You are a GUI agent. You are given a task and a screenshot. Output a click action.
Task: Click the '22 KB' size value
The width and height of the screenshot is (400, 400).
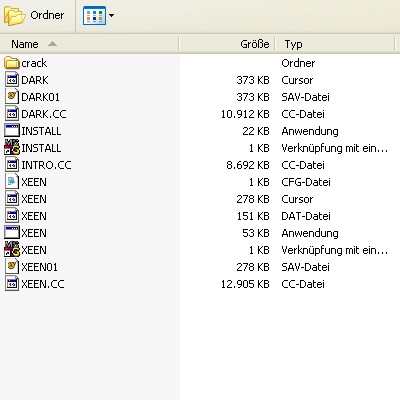256,131
